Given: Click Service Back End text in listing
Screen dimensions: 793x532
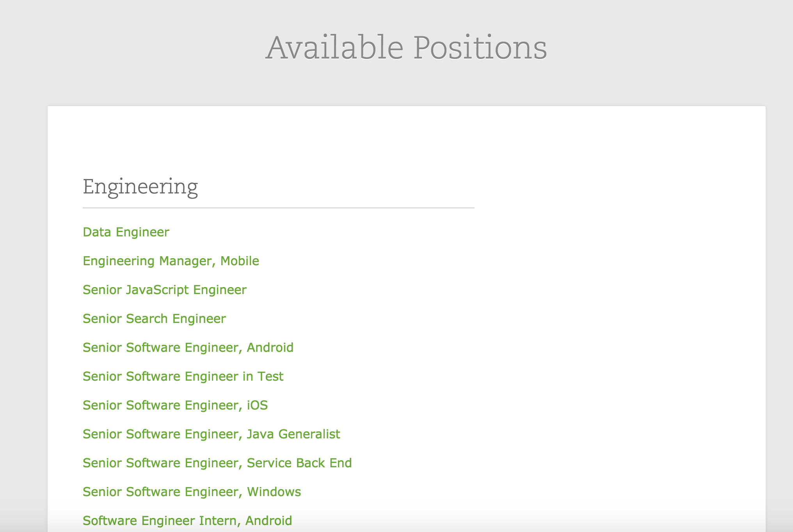Looking at the screenshot, I should [x=299, y=463].
